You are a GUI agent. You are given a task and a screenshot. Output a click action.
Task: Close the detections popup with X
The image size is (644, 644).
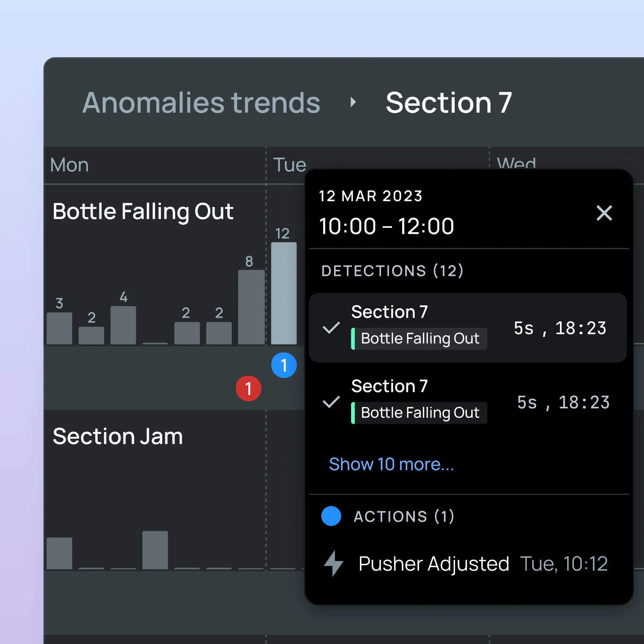click(604, 213)
